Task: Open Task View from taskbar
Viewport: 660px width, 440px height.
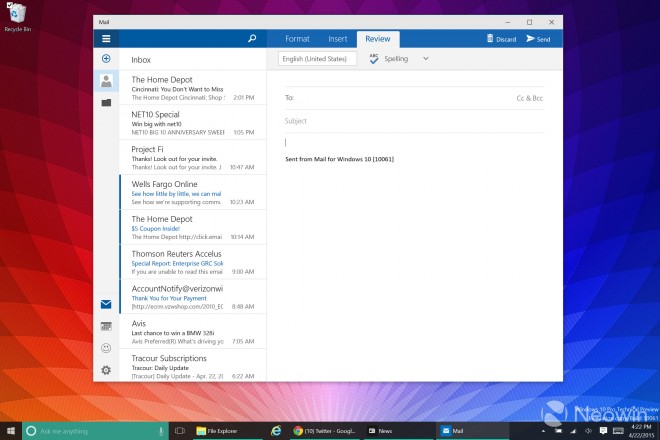Action: [180, 431]
